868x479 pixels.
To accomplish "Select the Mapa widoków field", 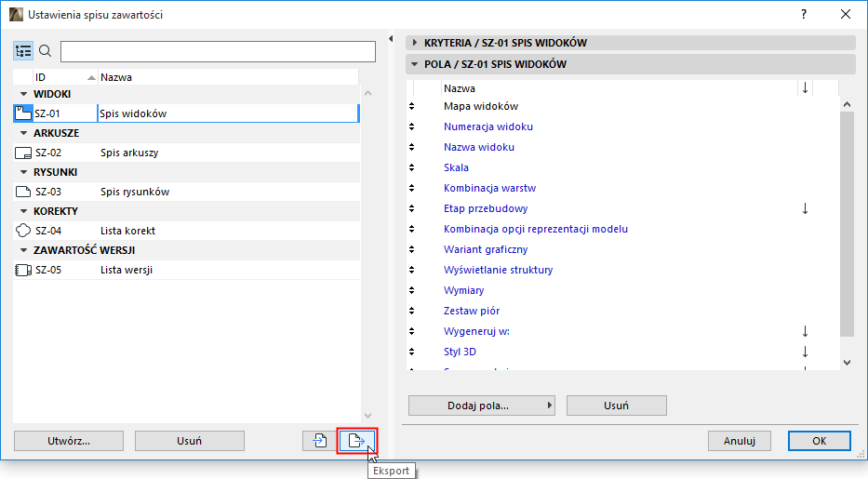I will tap(480, 106).
